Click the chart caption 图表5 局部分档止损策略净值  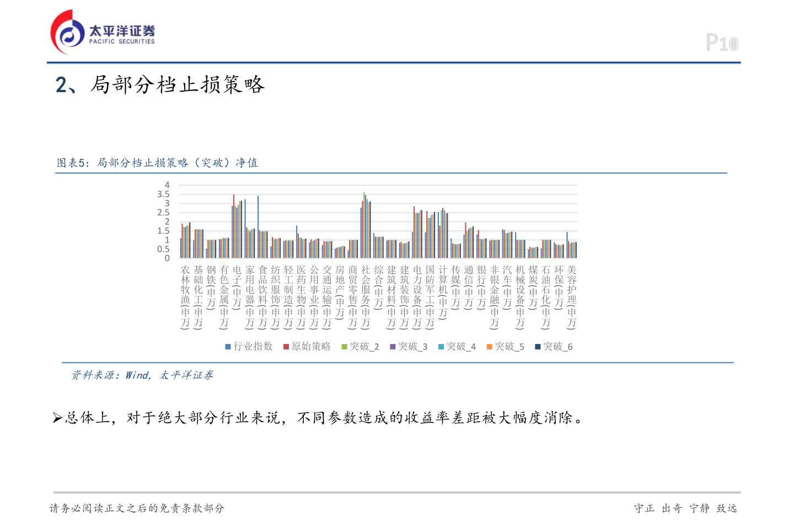click(x=158, y=163)
